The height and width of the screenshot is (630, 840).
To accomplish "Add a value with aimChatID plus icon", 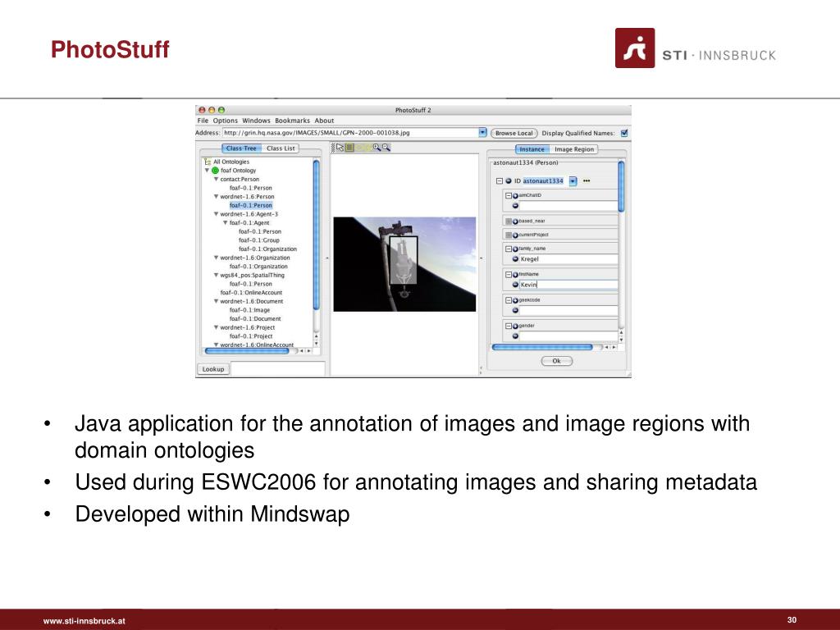I will point(515,196).
